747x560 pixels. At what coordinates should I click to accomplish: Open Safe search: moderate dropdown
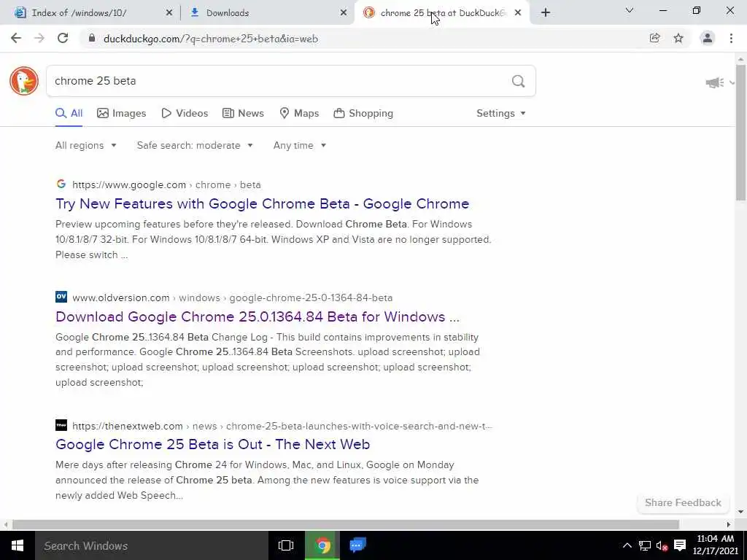pyautogui.click(x=195, y=145)
